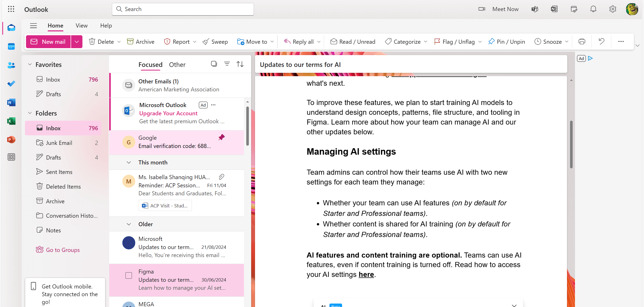Focus the Search mail field
644x307 pixels.
[x=183, y=9]
